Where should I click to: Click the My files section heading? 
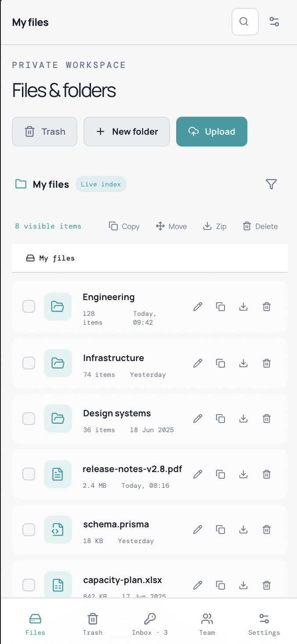51,184
